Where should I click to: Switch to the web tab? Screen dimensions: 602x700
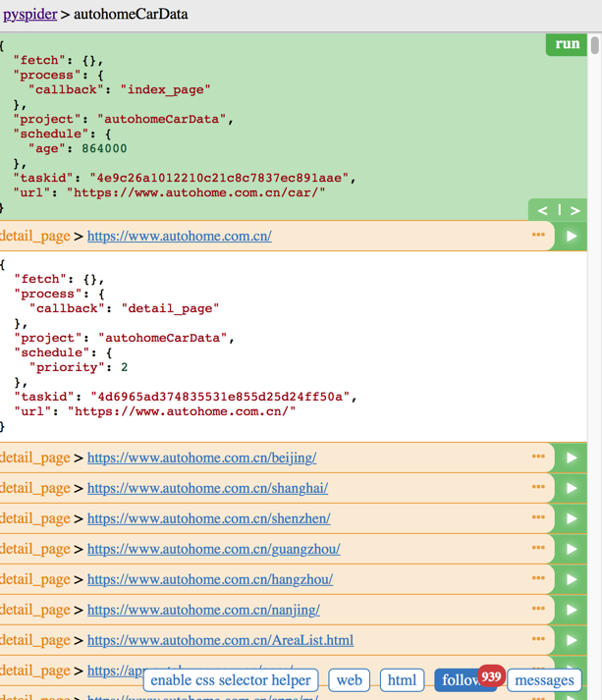[x=349, y=679]
